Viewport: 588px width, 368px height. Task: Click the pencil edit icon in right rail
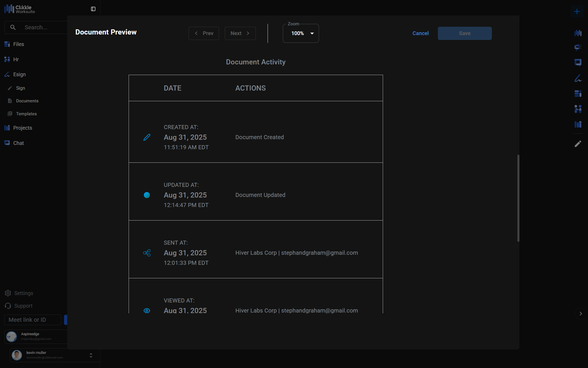[578, 144]
